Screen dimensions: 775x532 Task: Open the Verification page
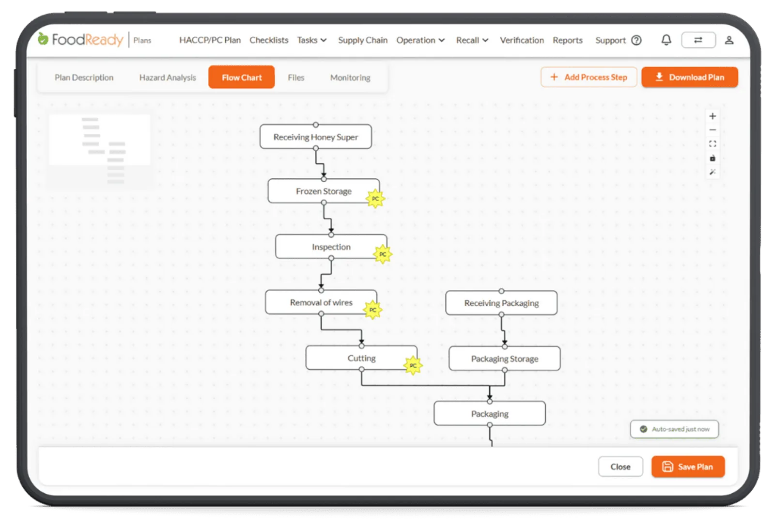pos(522,40)
